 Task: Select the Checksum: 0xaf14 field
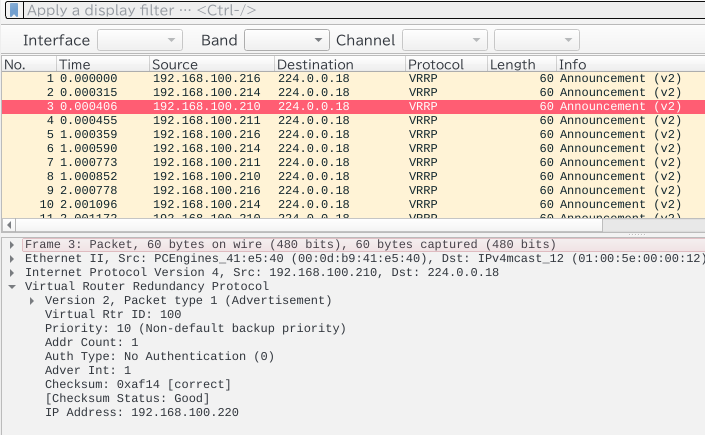pos(138,384)
